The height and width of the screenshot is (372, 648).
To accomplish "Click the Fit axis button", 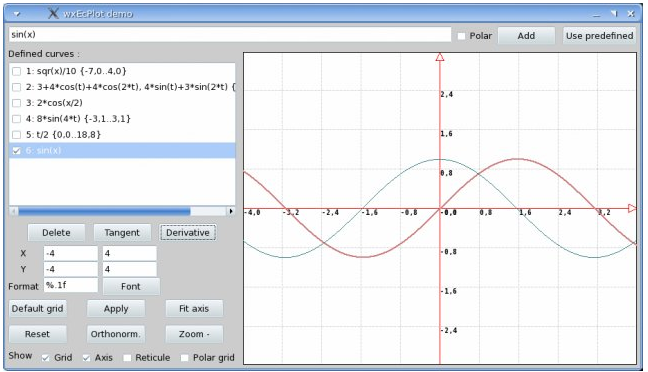I will pyautogui.click(x=194, y=309).
